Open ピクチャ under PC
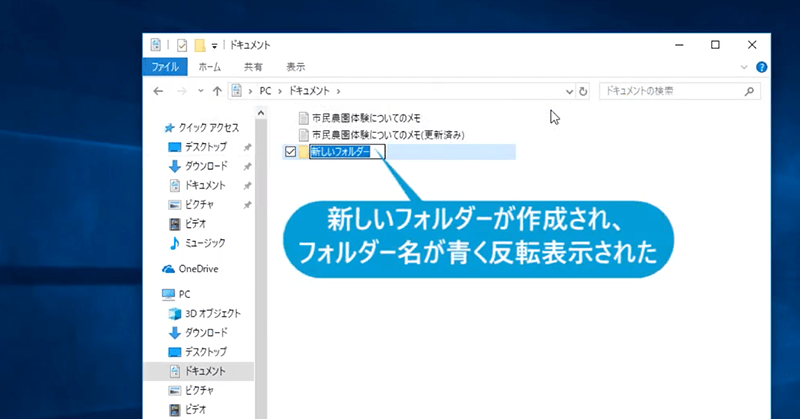Screen dimensions: 800x419 point(199,390)
